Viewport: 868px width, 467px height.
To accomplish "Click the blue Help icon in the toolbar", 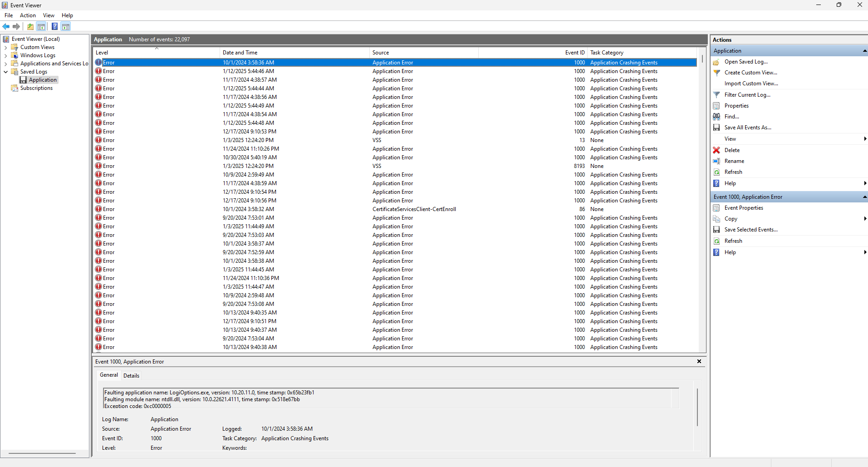I will coord(54,26).
